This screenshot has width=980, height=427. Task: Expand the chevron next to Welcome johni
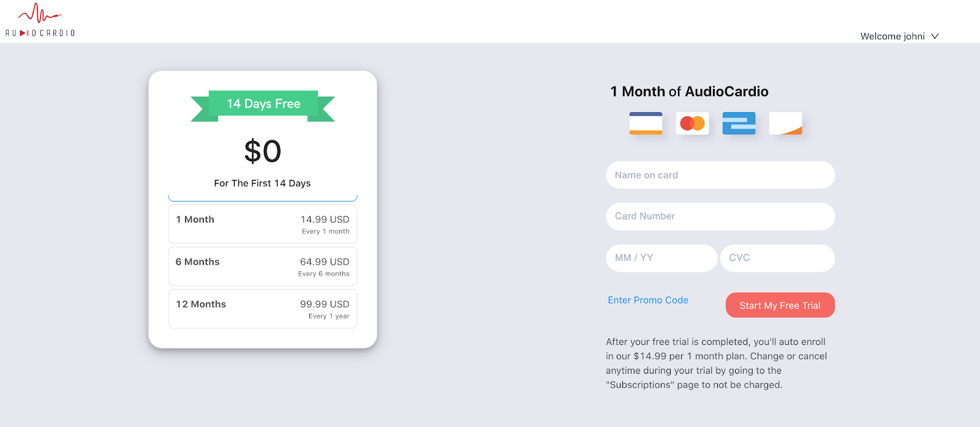tap(935, 36)
